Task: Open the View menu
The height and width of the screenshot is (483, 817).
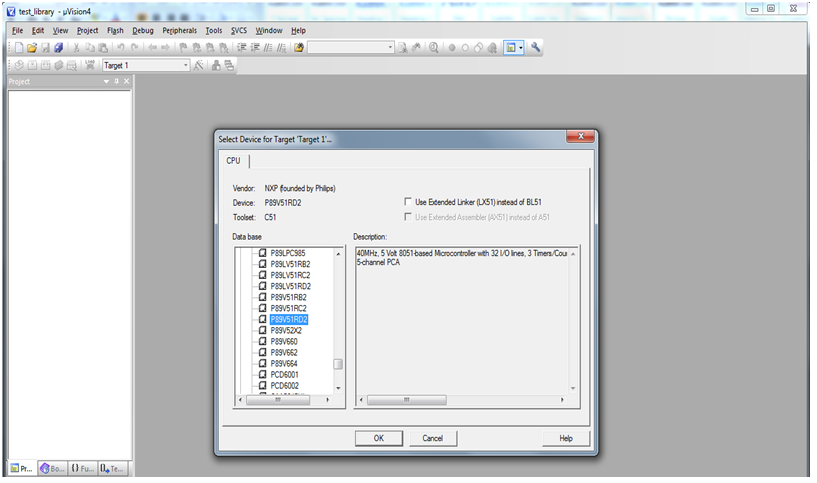Action: [x=60, y=30]
